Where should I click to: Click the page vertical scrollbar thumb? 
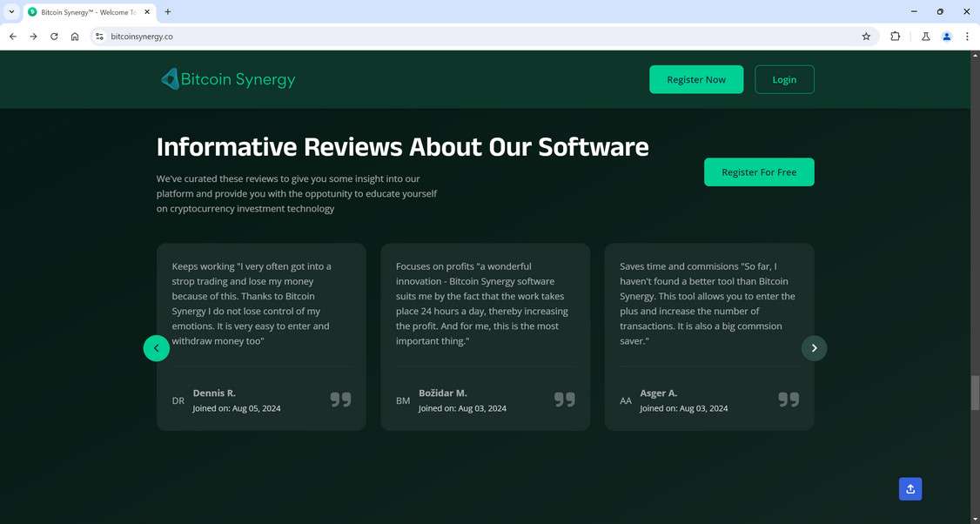(975, 393)
